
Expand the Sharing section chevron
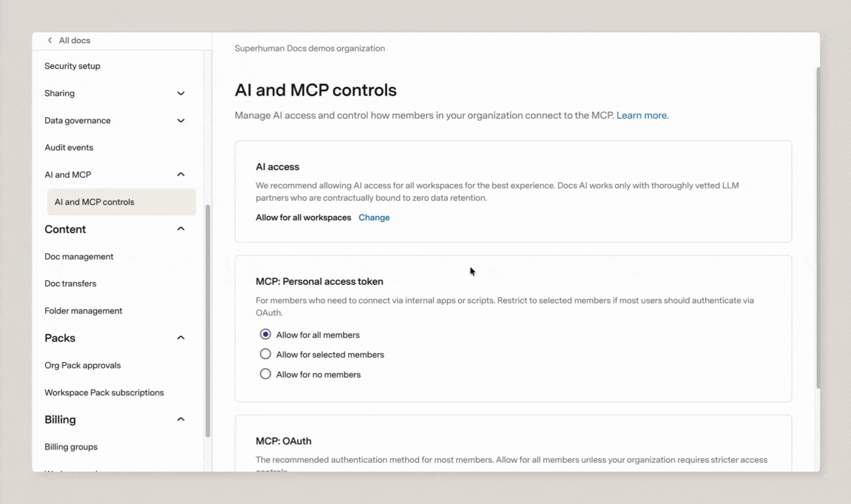click(x=181, y=93)
